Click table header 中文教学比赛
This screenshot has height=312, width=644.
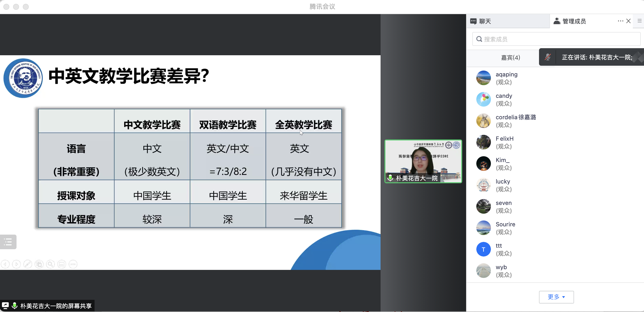(152, 124)
